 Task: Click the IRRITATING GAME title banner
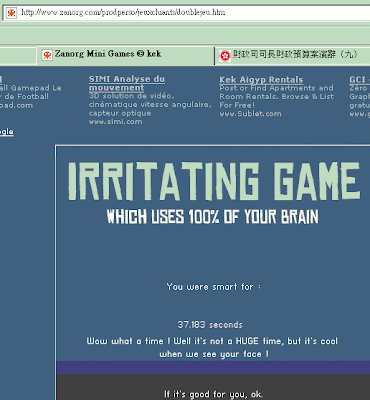click(214, 181)
